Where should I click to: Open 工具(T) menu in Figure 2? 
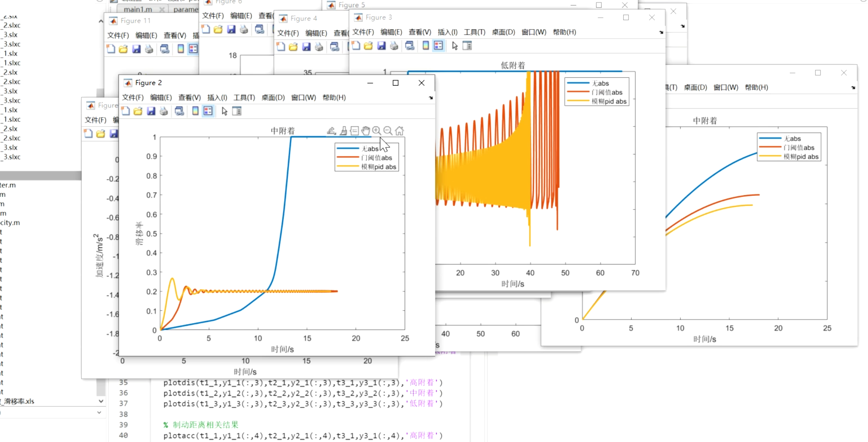click(244, 97)
